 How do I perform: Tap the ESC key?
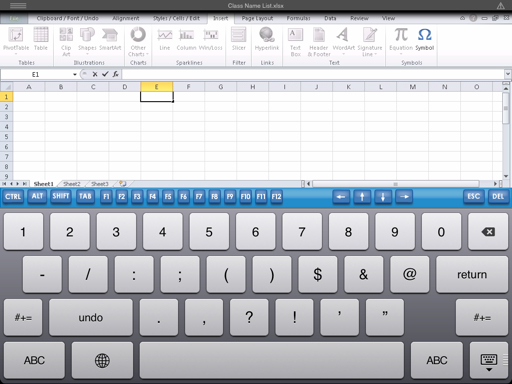tap(474, 197)
